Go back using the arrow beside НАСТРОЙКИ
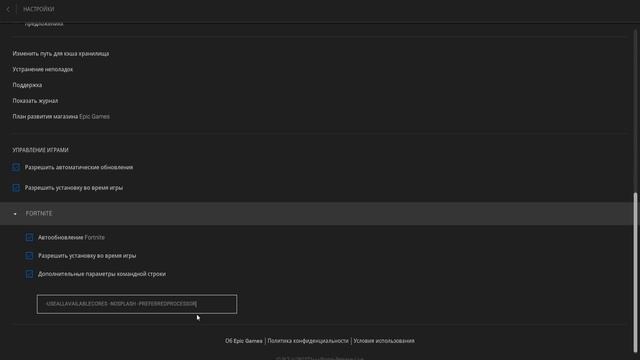 [8, 9]
